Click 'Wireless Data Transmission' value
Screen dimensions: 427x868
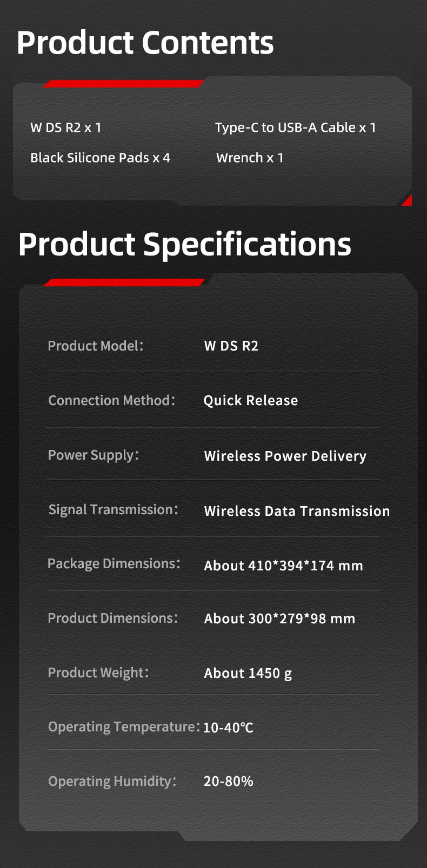[297, 511]
